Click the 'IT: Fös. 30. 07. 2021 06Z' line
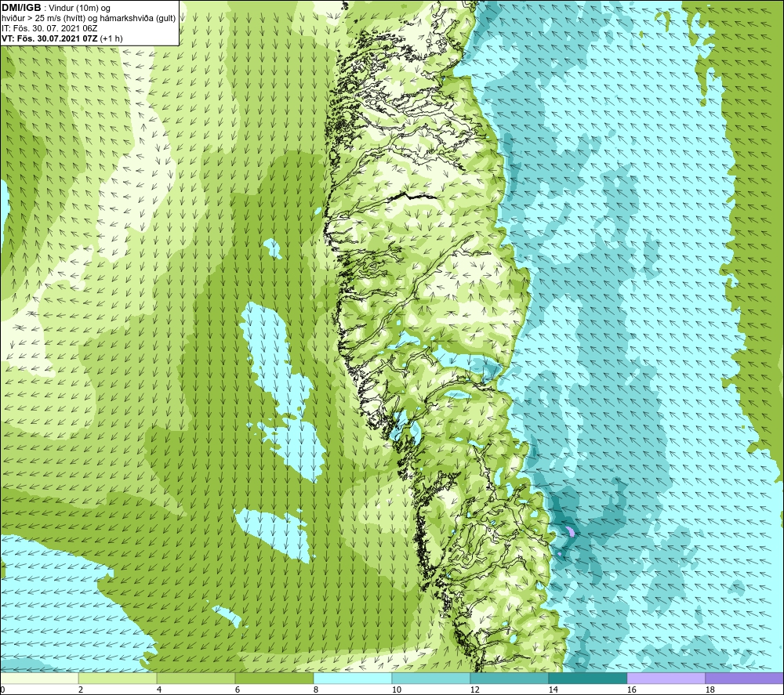 tap(49, 28)
